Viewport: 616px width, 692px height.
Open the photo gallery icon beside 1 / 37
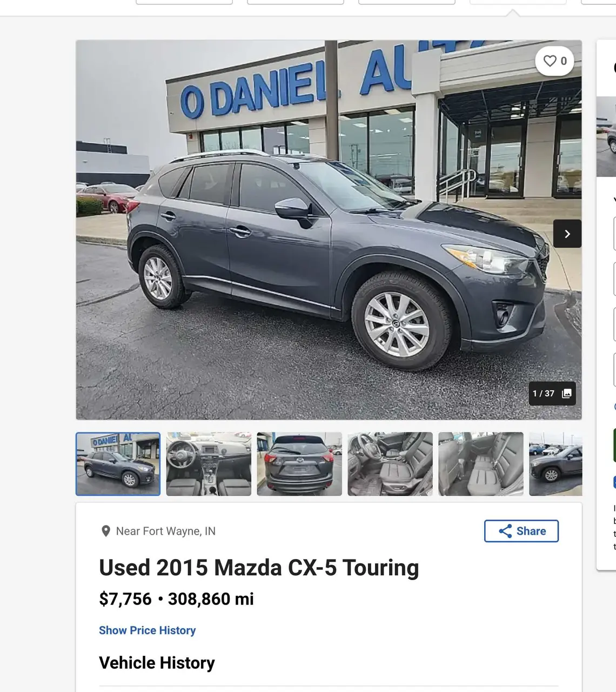click(x=567, y=394)
